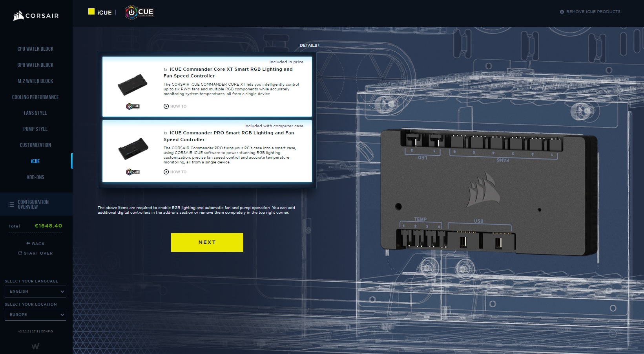Click How To link for Commander PRO

pos(178,172)
